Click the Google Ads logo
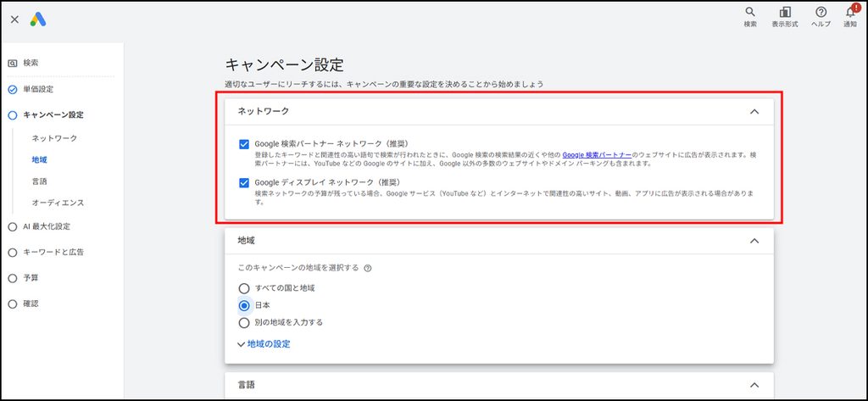The width and height of the screenshot is (868, 401). 38,19
